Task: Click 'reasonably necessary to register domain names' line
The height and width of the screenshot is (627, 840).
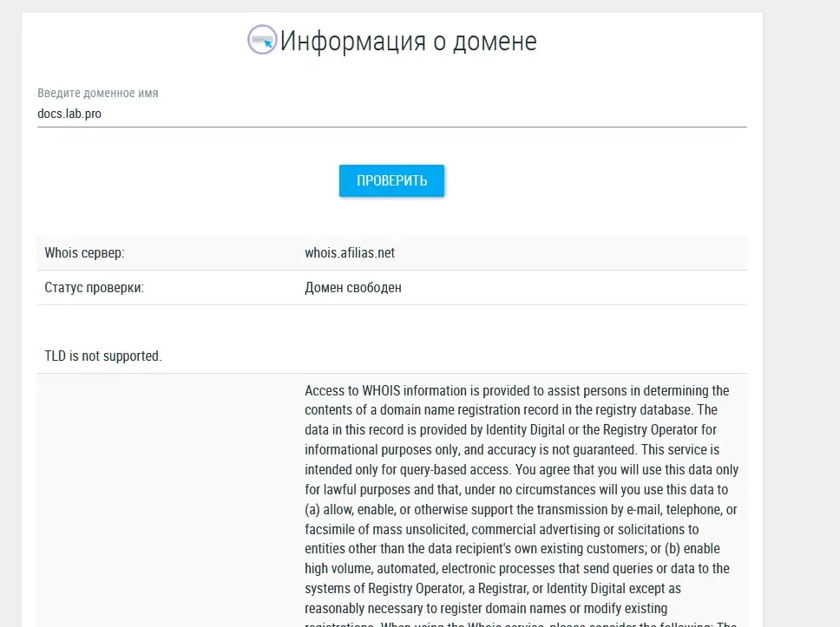Action: click(487, 608)
